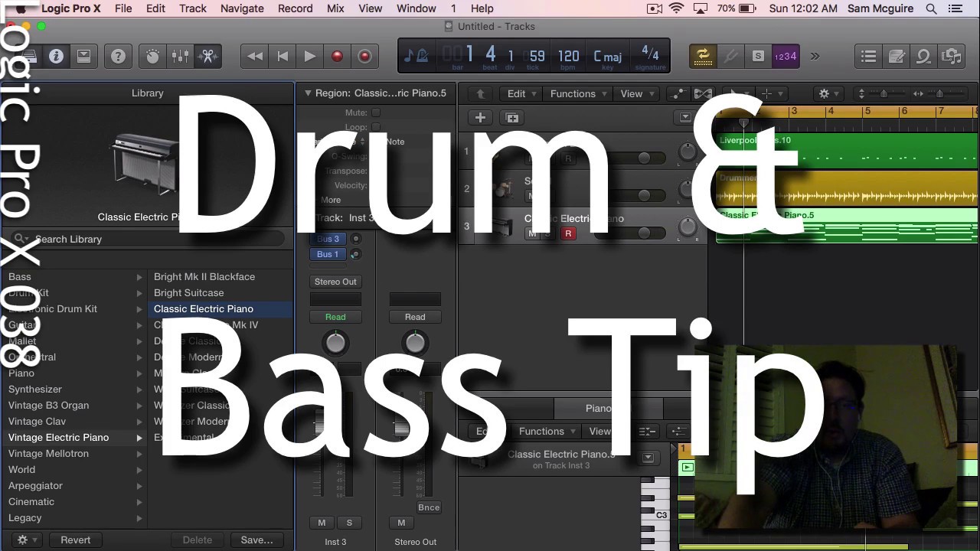980x551 pixels.
Task: Toggle Show Automation in tracks menu bar
Action: pos(678,93)
